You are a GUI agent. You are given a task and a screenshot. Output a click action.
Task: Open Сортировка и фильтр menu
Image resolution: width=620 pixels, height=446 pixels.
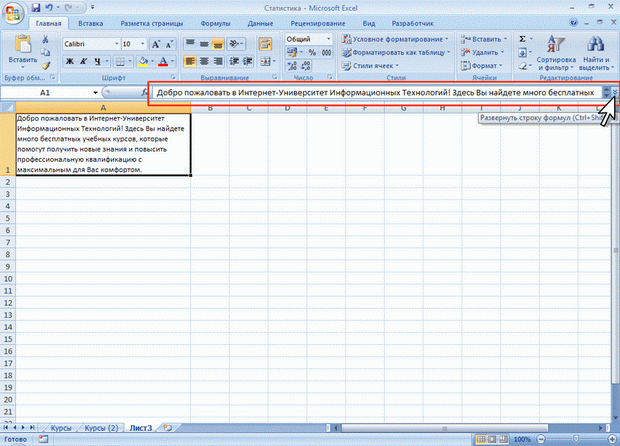556,53
